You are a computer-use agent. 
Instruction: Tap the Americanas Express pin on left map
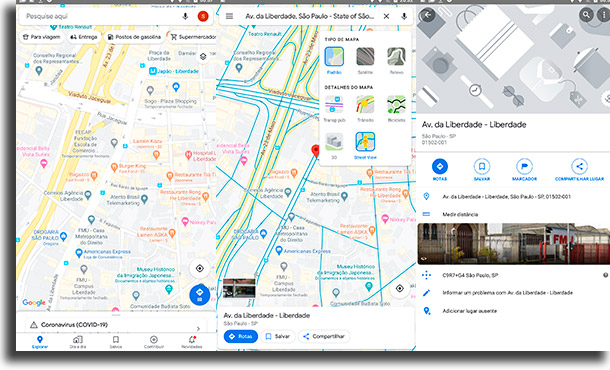pos(79,254)
